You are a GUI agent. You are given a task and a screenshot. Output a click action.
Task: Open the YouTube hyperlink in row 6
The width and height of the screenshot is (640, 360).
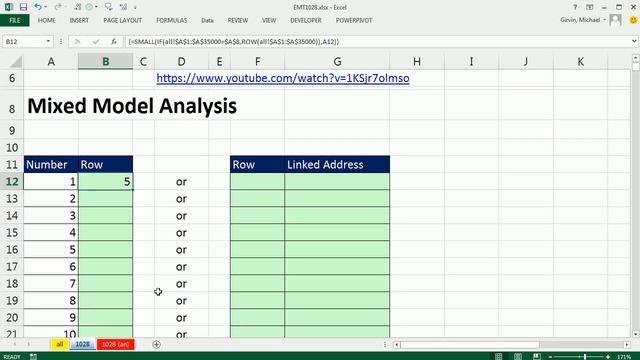[x=283, y=78]
